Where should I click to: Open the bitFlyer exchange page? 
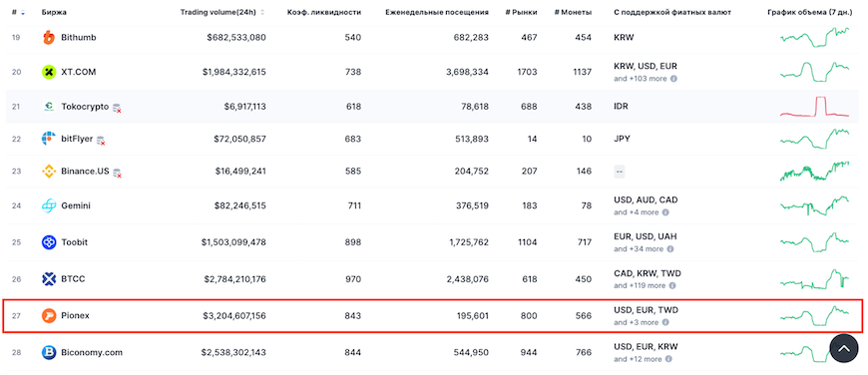pos(77,139)
